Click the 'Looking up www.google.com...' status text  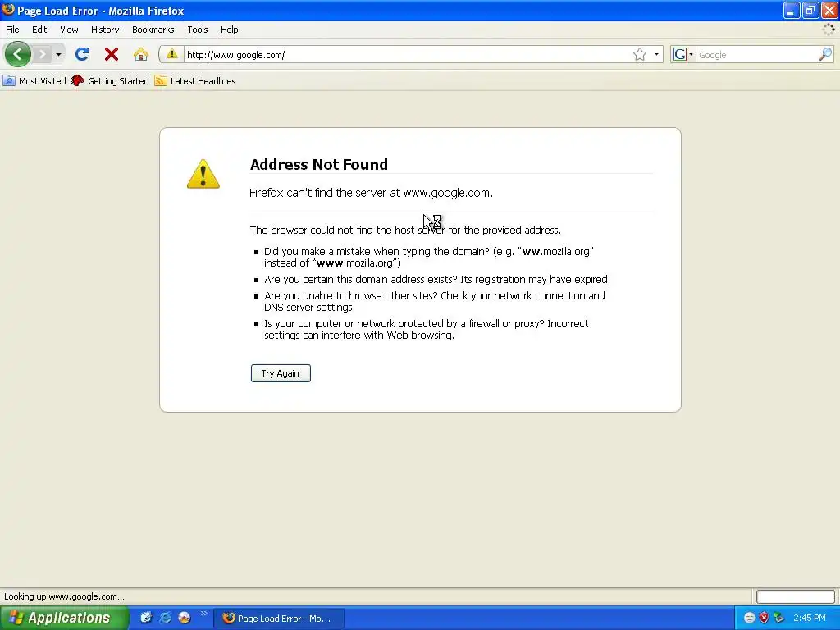pyautogui.click(x=64, y=596)
